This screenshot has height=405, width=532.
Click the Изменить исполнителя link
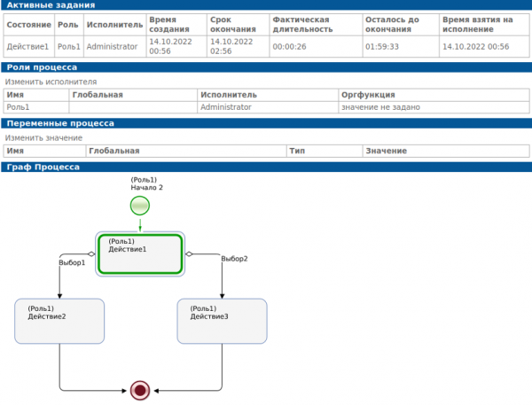coord(51,82)
